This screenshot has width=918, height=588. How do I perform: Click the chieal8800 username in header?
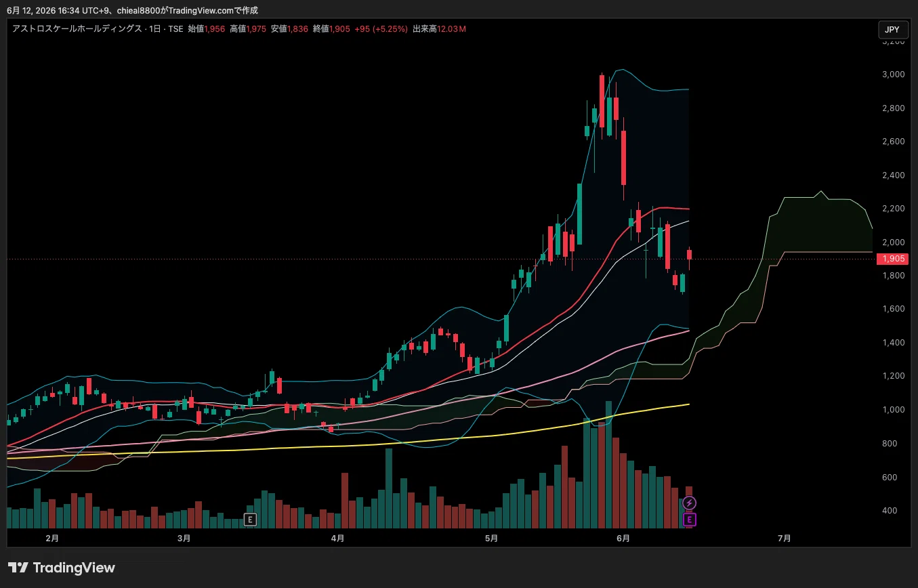coord(138,10)
